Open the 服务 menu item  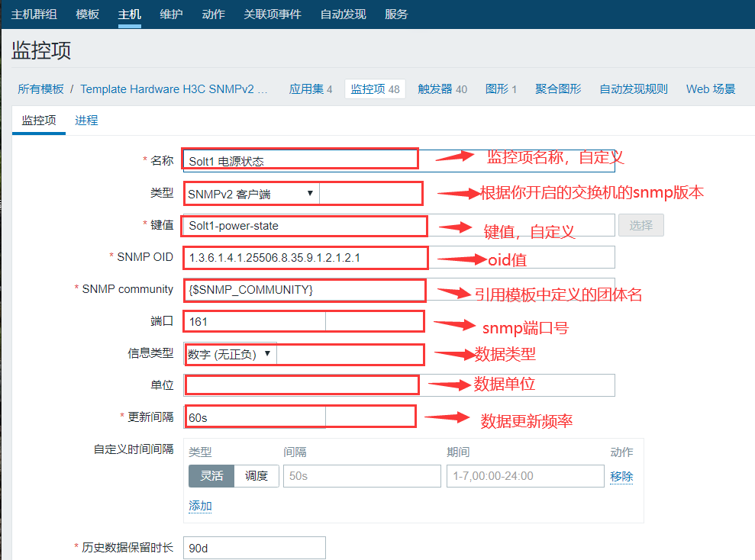[x=396, y=14]
